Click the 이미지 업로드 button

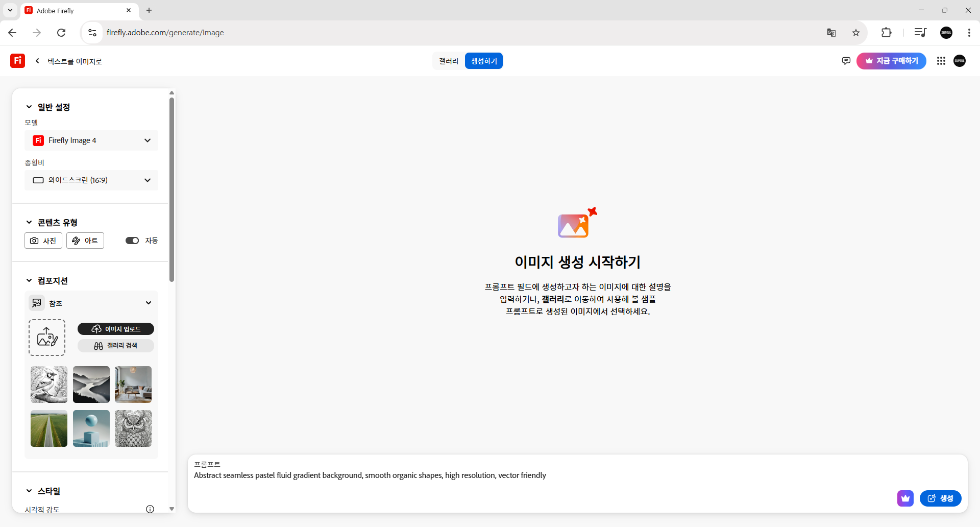point(116,329)
